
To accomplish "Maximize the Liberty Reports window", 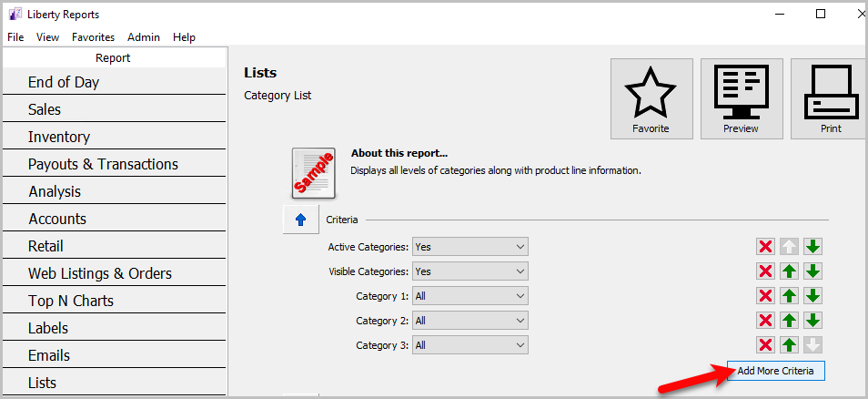I will pos(821,14).
